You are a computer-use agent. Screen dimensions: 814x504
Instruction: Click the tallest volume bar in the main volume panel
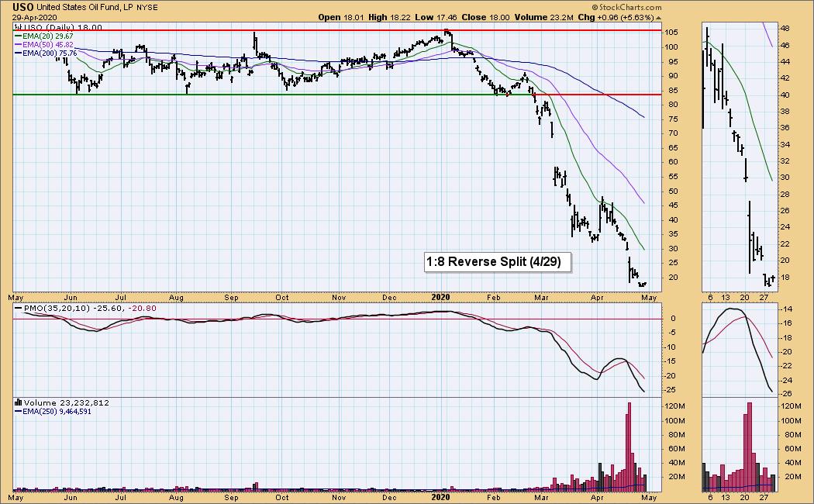click(629, 447)
